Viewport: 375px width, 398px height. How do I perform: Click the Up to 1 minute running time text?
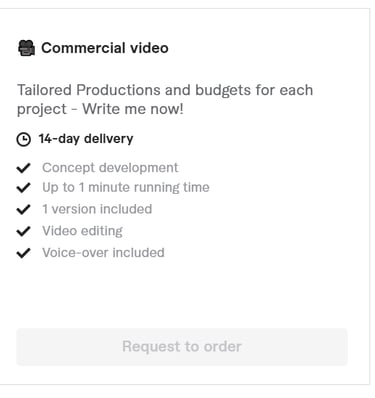pyautogui.click(x=126, y=187)
